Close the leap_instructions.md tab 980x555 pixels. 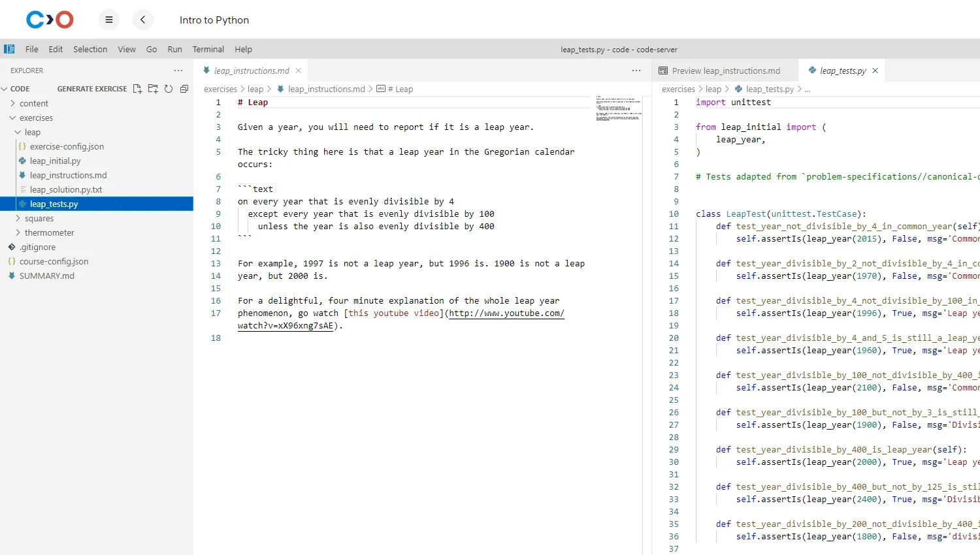click(299, 71)
